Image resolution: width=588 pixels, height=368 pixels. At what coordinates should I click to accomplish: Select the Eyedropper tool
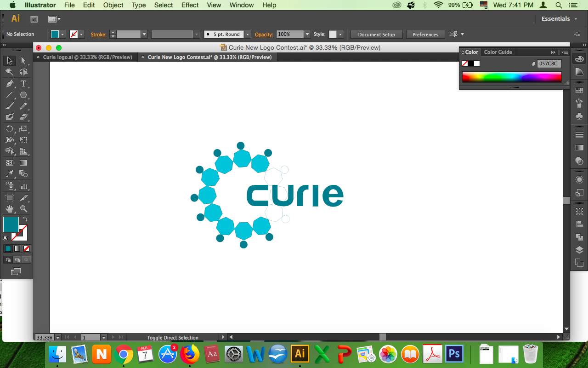9,174
